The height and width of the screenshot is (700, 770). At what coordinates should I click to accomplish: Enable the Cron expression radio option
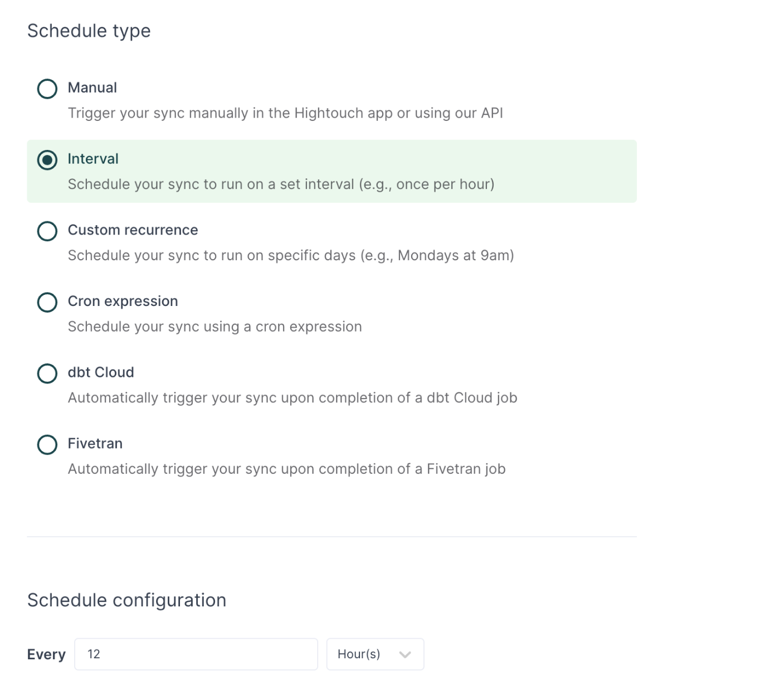point(47,303)
